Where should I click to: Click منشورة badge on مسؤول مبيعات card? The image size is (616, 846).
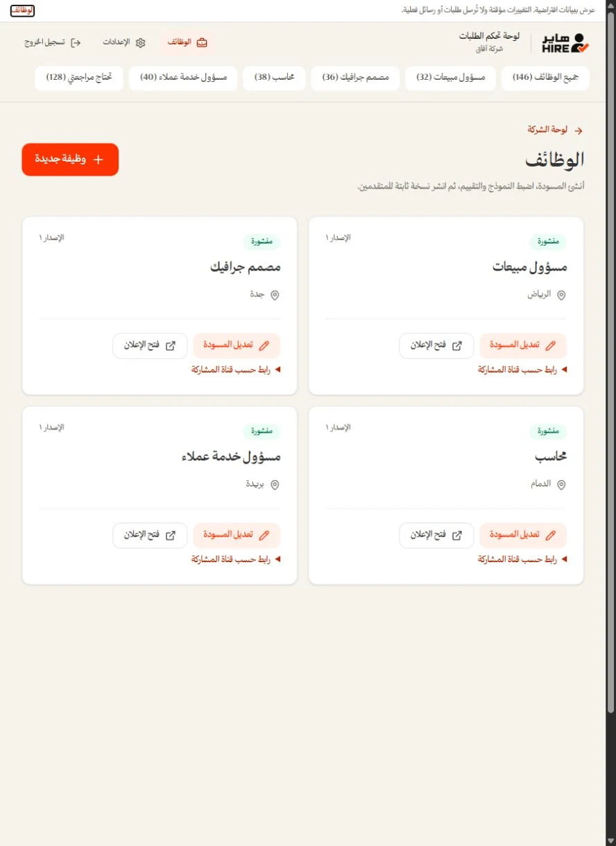549,242
